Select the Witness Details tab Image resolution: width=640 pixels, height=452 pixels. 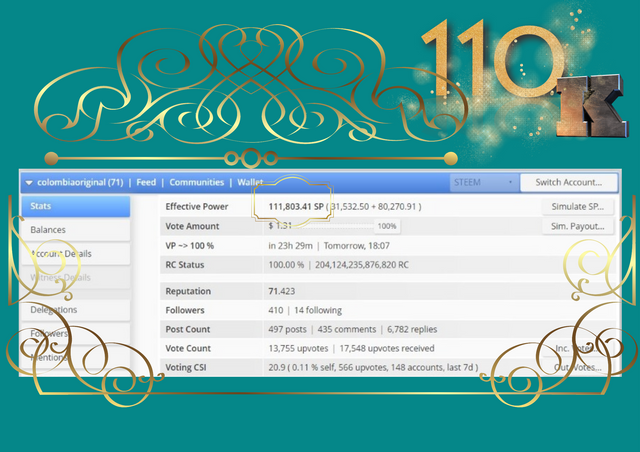[76, 278]
